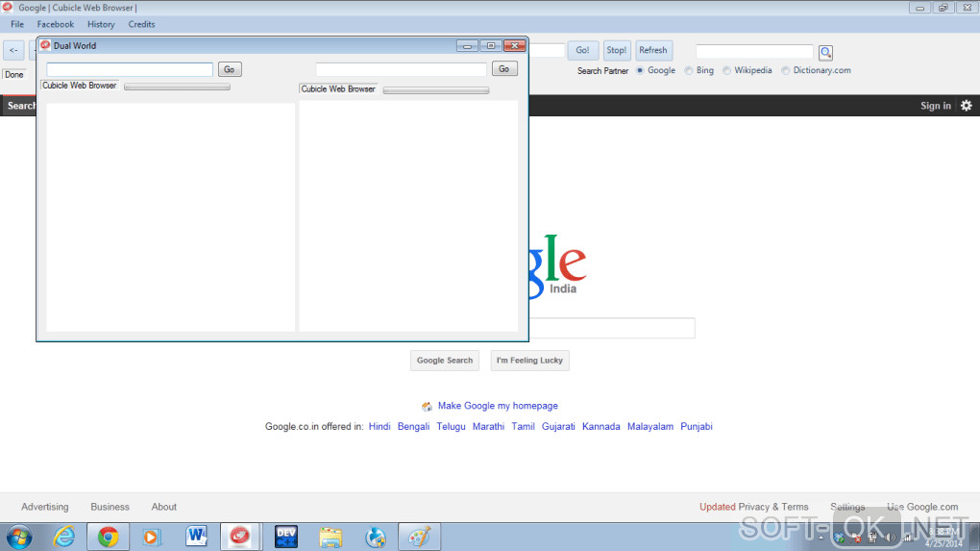Launch Internet Explorer from taskbar

[63, 538]
